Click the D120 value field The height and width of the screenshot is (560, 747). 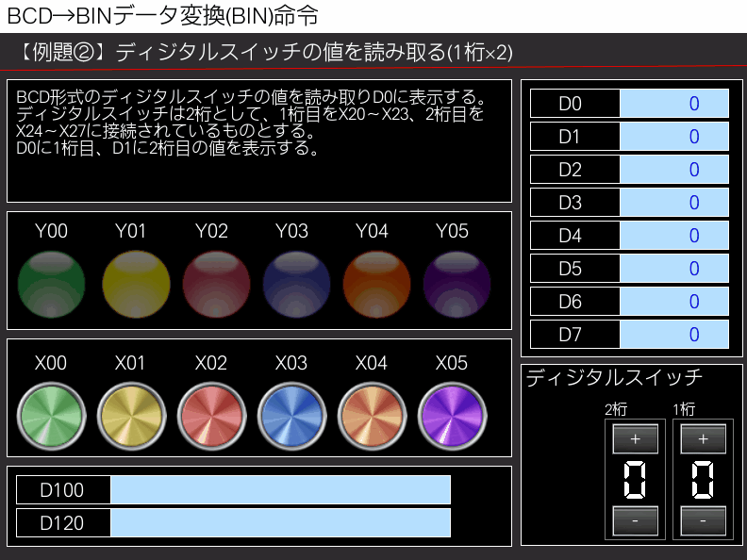(x=281, y=523)
